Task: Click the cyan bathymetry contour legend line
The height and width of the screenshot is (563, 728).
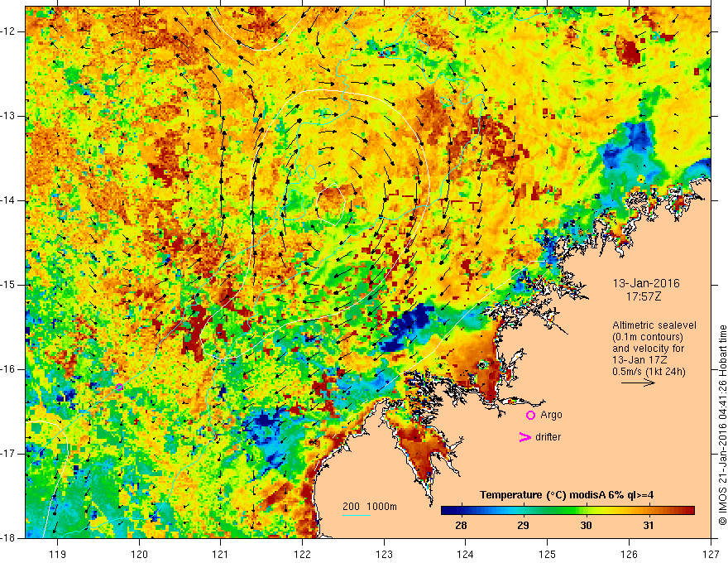Action: point(356,515)
